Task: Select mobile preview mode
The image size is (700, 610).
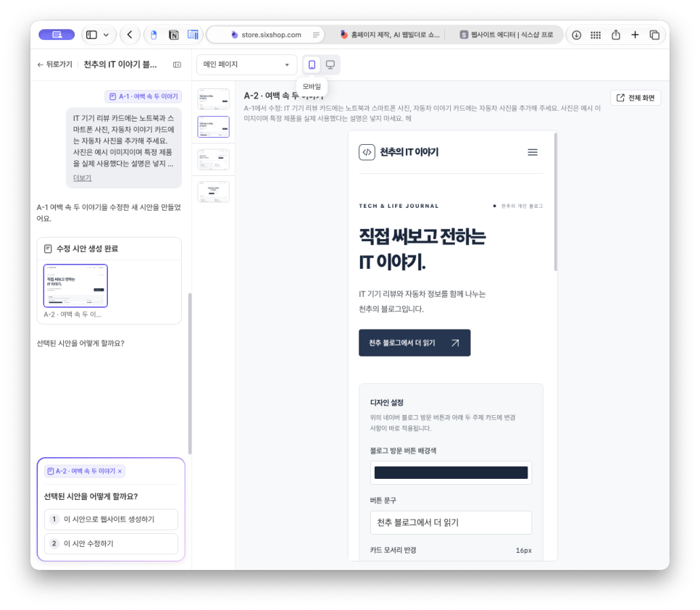Action: (x=312, y=64)
